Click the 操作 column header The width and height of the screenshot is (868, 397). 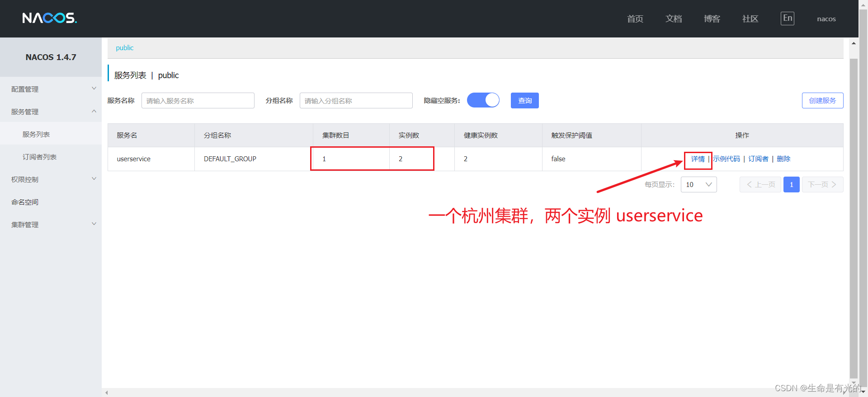point(742,135)
